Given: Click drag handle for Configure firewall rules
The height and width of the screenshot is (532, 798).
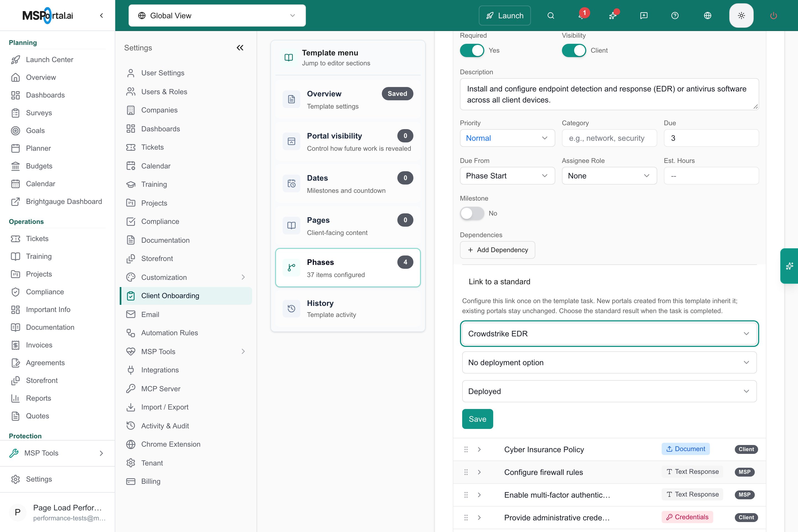Looking at the screenshot, I should tap(466, 472).
